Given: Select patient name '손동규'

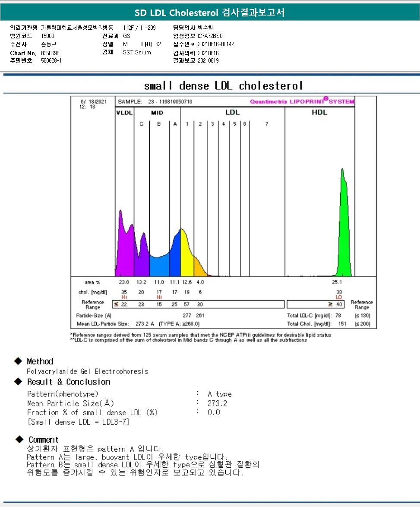Looking at the screenshot, I should click(48, 44).
